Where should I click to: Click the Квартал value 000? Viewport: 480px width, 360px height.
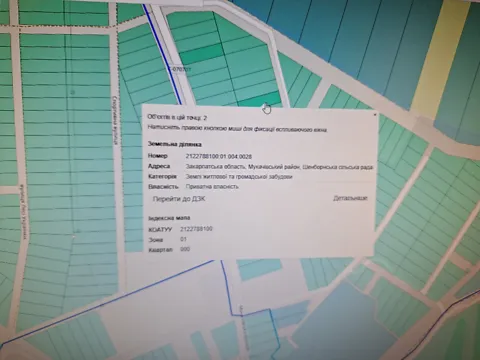(x=185, y=249)
